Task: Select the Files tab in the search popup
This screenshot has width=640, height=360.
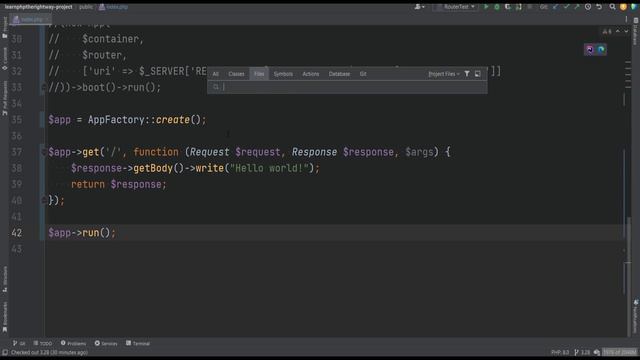Action: tap(259, 74)
